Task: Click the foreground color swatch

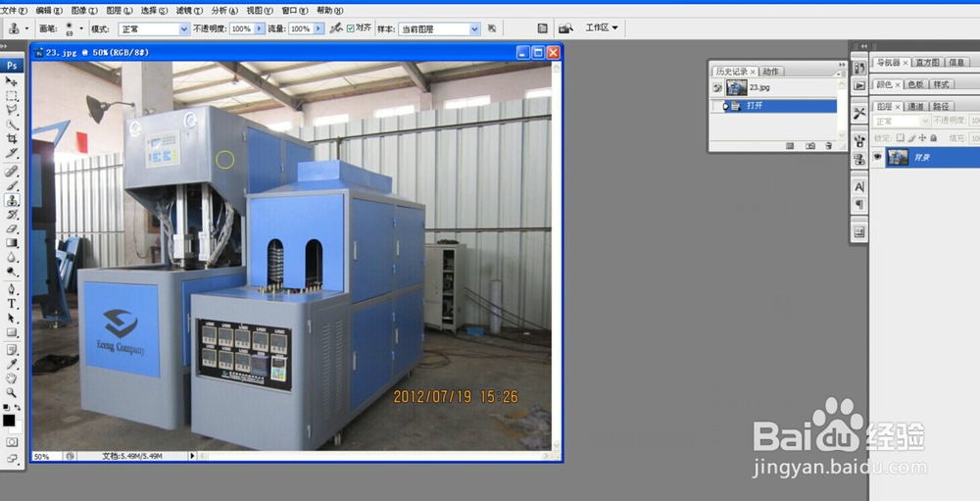Action: (x=9, y=421)
